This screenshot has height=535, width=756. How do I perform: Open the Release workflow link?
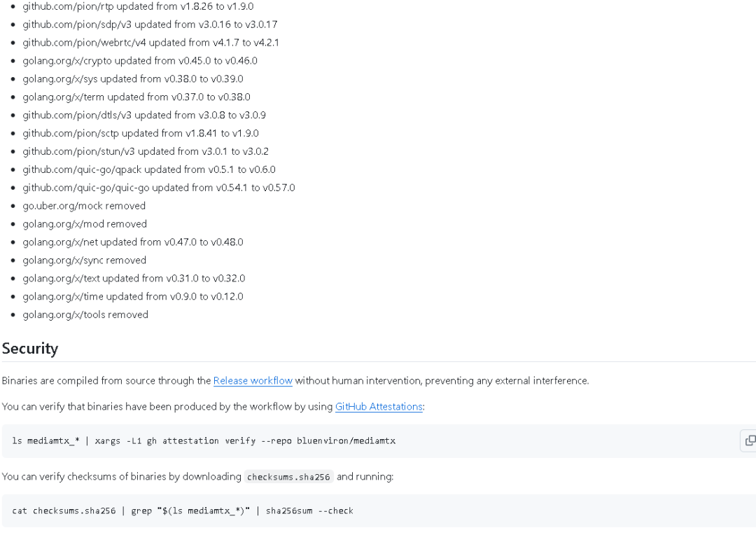253,381
